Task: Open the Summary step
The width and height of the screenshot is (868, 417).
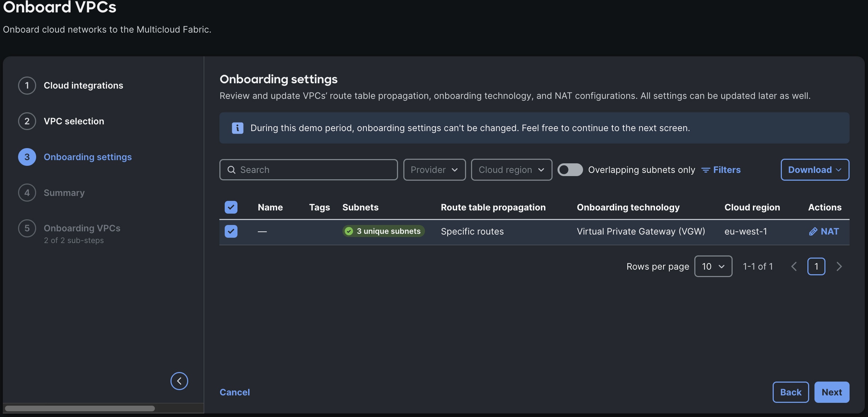Action: (x=64, y=193)
